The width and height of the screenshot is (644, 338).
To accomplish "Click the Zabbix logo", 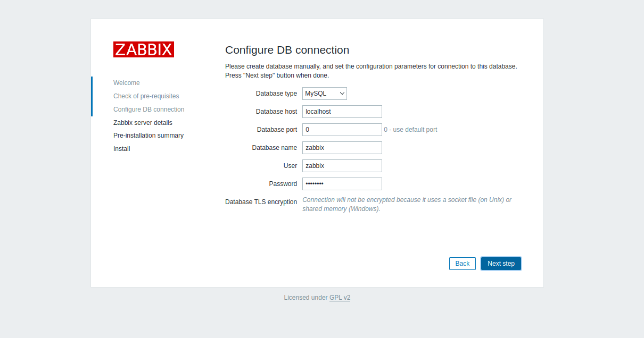I will pyautogui.click(x=143, y=49).
